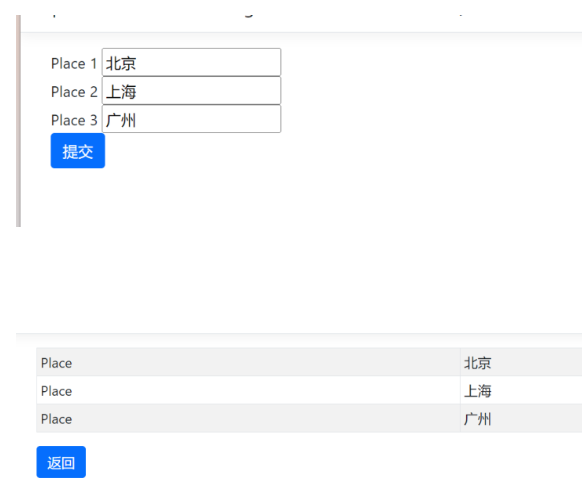Click the cut-off header text above the form

pos(256,15)
